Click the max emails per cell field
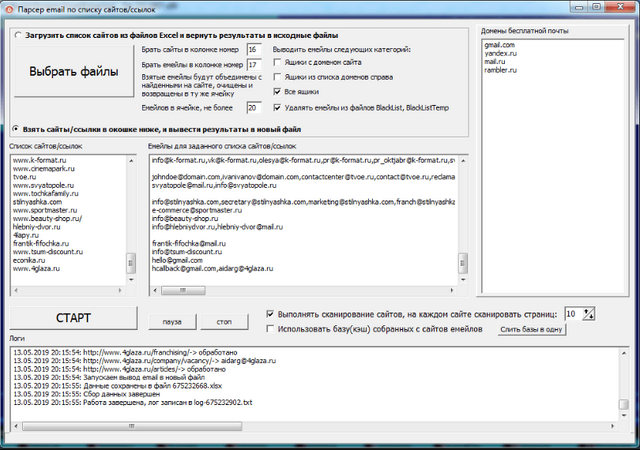Viewport: 640px width, 450px height. [x=251, y=107]
